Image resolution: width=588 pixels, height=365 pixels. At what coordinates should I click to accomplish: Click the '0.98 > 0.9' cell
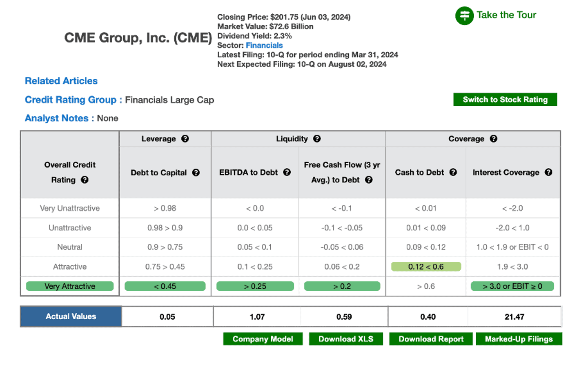[165, 228]
